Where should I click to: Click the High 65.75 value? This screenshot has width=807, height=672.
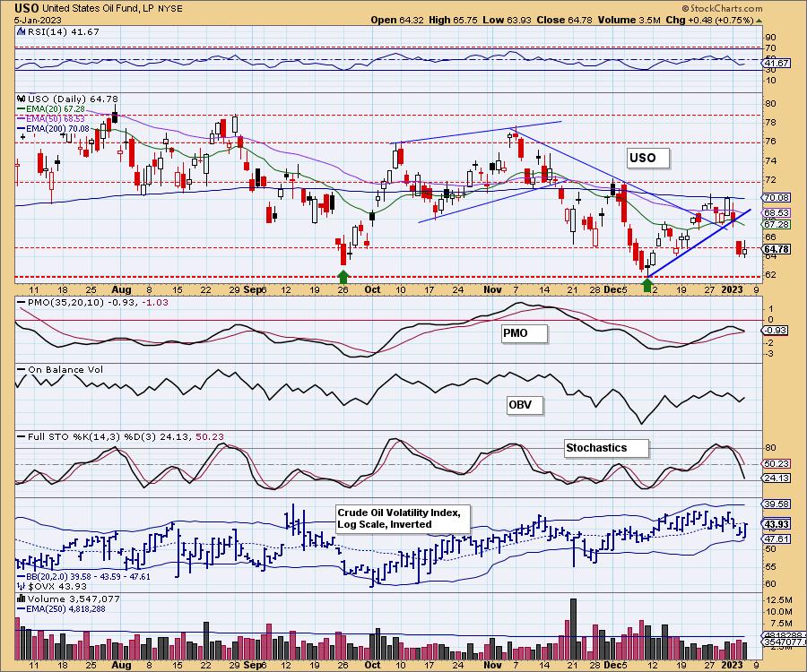(x=453, y=20)
